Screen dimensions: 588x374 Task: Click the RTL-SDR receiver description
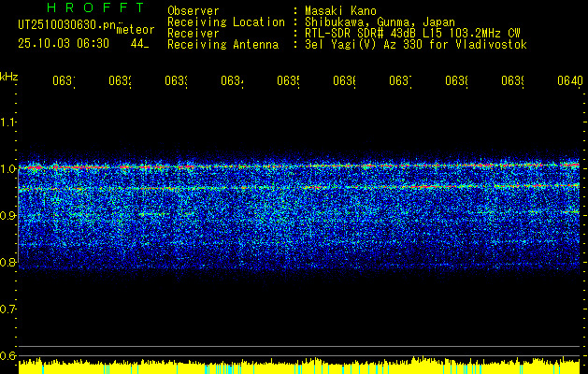pos(412,34)
